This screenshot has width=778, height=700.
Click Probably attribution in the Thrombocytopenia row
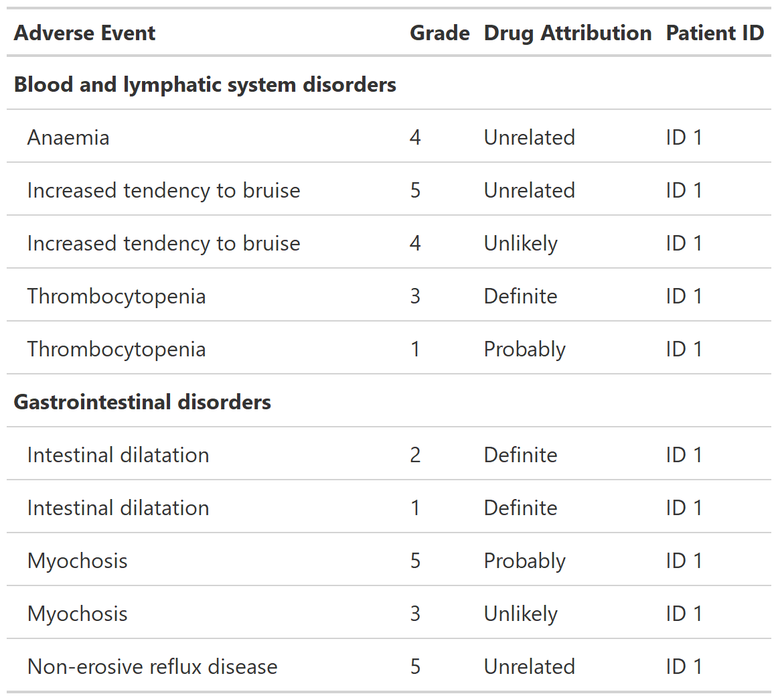(524, 350)
